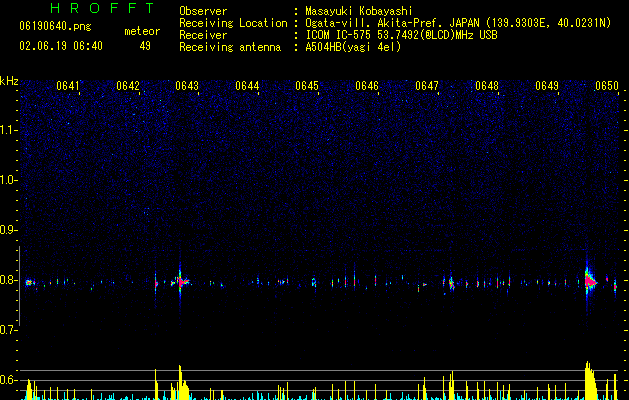The image size is (629, 400).
Task: Click the 0648 time marker
Action: 487,86
